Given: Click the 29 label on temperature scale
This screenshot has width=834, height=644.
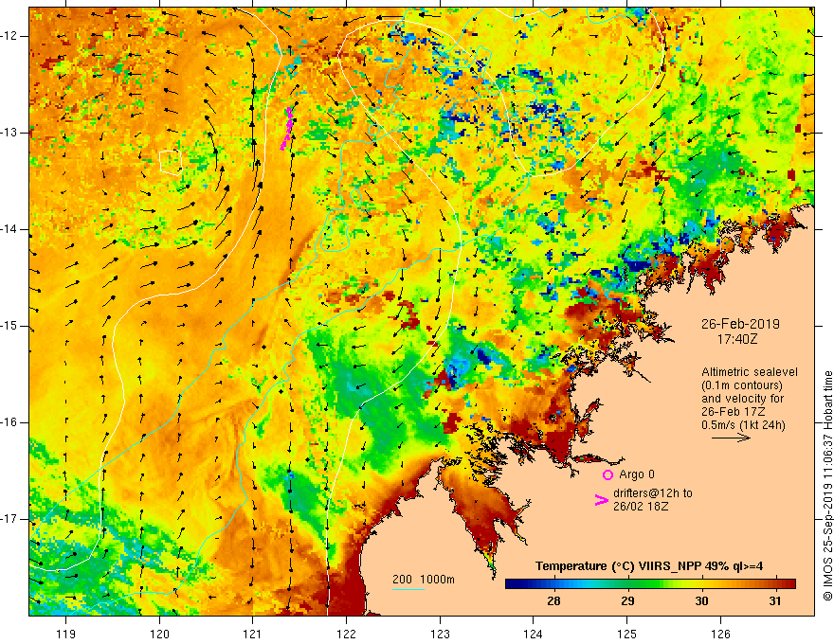Looking at the screenshot, I should pos(627,601).
